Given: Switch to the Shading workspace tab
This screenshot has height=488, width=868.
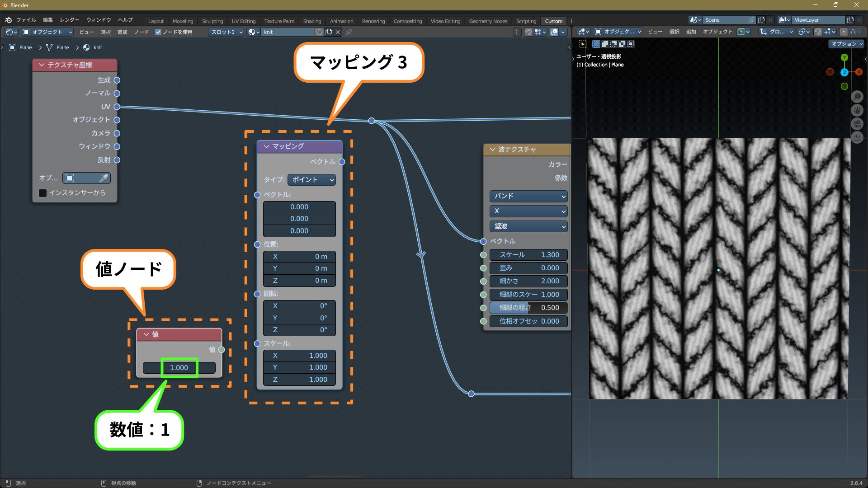Looking at the screenshot, I should (312, 21).
